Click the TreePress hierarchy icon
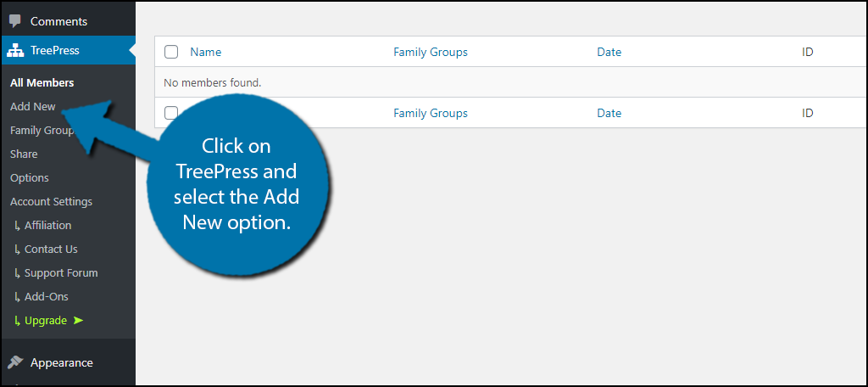Viewport: 868px width, 387px height. [15, 50]
